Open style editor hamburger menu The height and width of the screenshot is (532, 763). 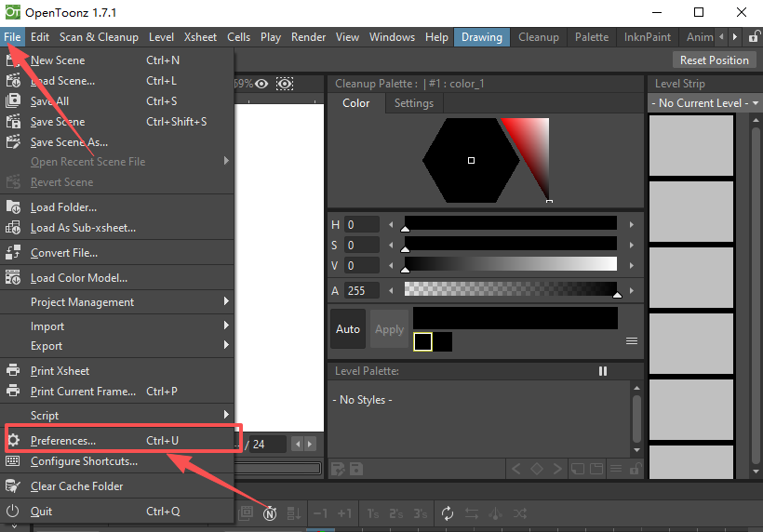(x=632, y=341)
